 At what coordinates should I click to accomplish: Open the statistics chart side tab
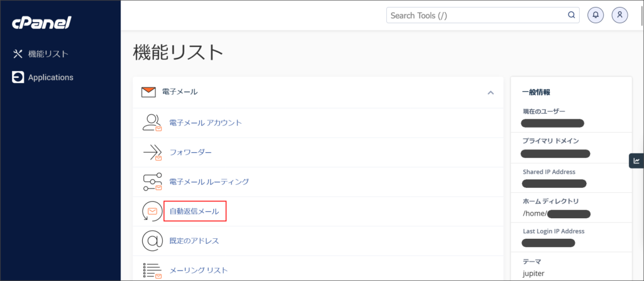pyautogui.click(x=636, y=161)
